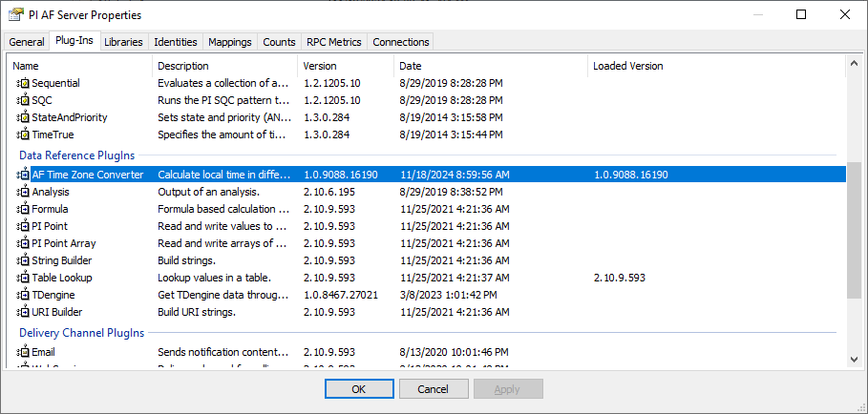Click date 11/18/2024 8:59:56 AM
This screenshot has height=414, width=868.
(x=455, y=175)
